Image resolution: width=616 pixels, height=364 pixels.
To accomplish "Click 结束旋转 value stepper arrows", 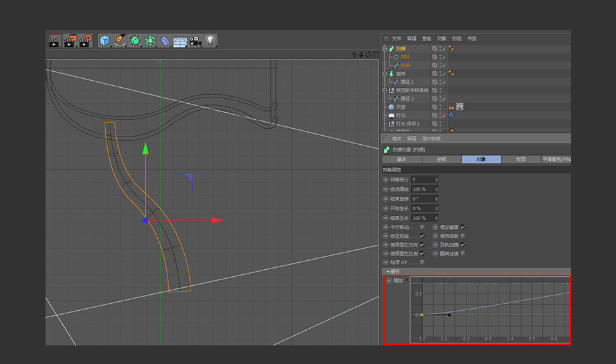I will pos(436,199).
